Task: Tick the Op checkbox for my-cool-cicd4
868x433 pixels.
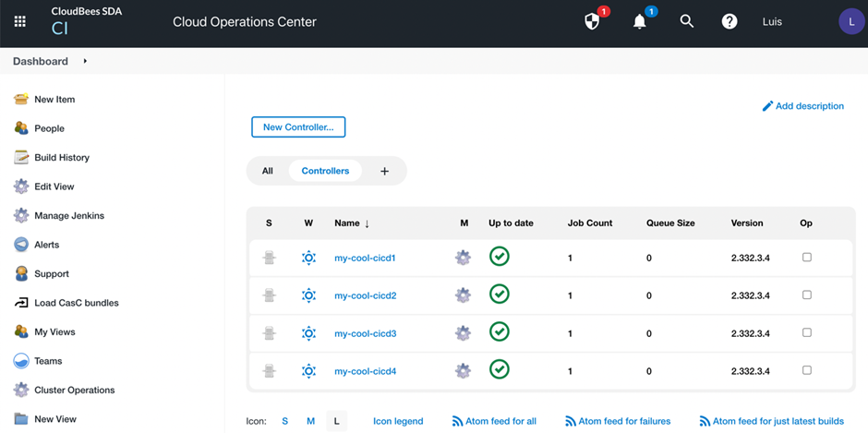Action: [807, 370]
